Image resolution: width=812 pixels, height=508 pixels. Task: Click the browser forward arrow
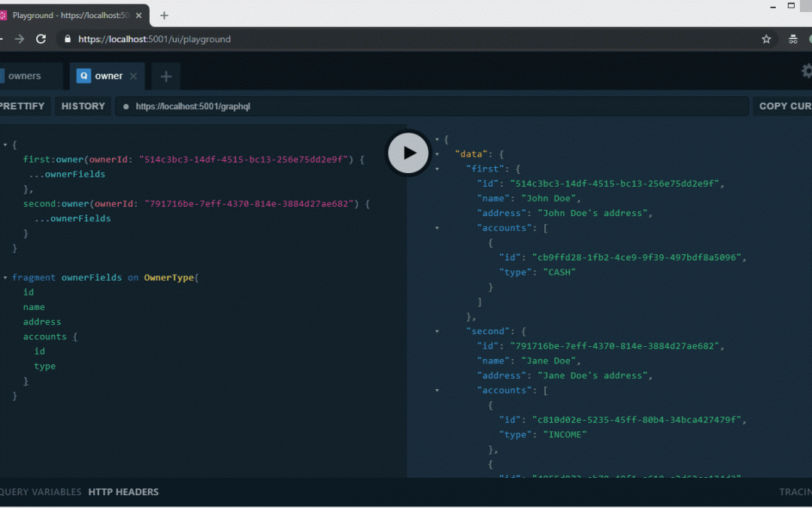[20, 39]
